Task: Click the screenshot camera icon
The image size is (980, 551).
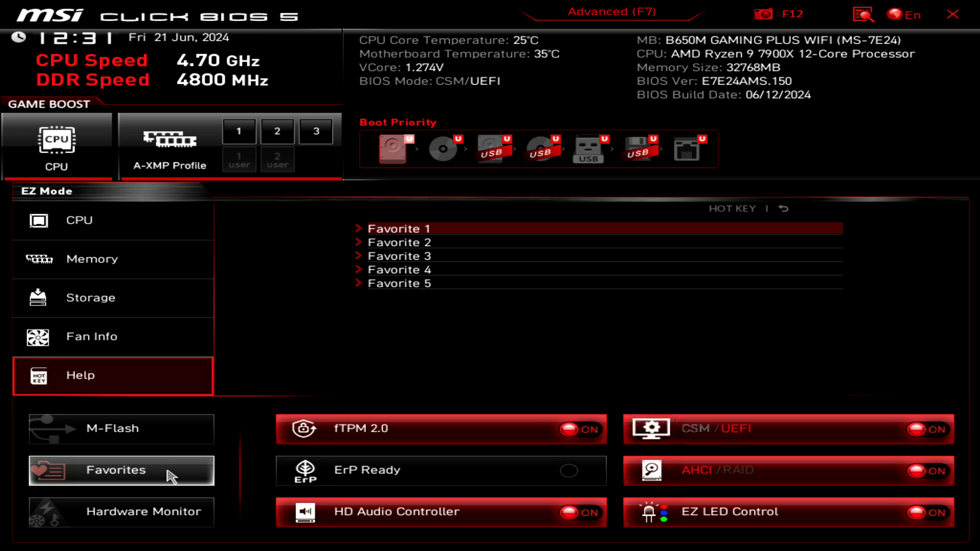Action: (x=764, y=14)
